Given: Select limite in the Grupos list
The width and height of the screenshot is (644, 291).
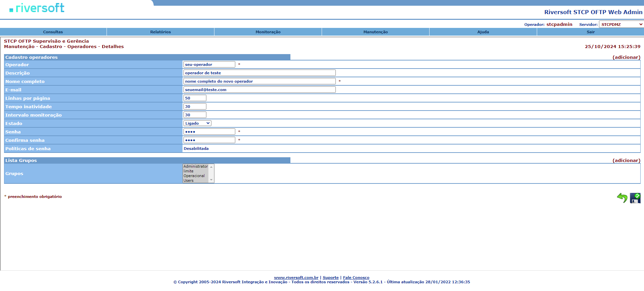Looking at the screenshot, I should [x=196, y=171].
